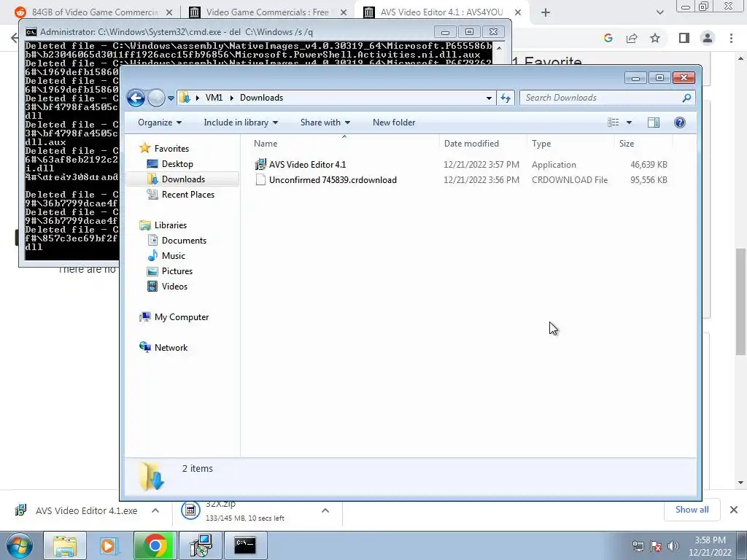The width and height of the screenshot is (747, 560).
Task: Switch to Video Game Commercials : Free tab
Action: 267,12
